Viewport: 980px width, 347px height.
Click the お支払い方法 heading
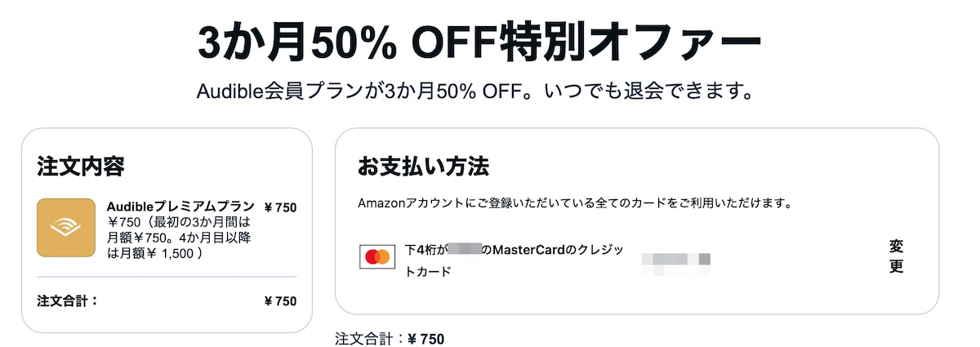click(423, 167)
